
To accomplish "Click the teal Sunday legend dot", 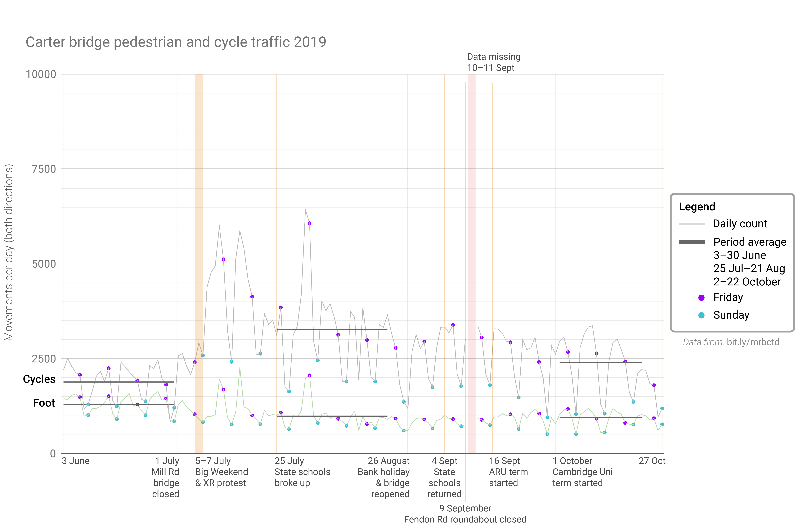I will click(701, 315).
